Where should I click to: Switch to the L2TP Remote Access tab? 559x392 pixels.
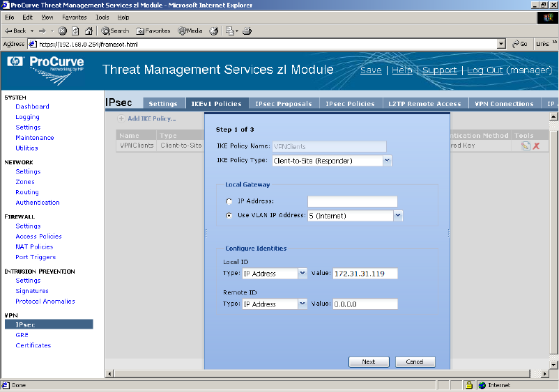pyautogui.click(x=424, y=104)
